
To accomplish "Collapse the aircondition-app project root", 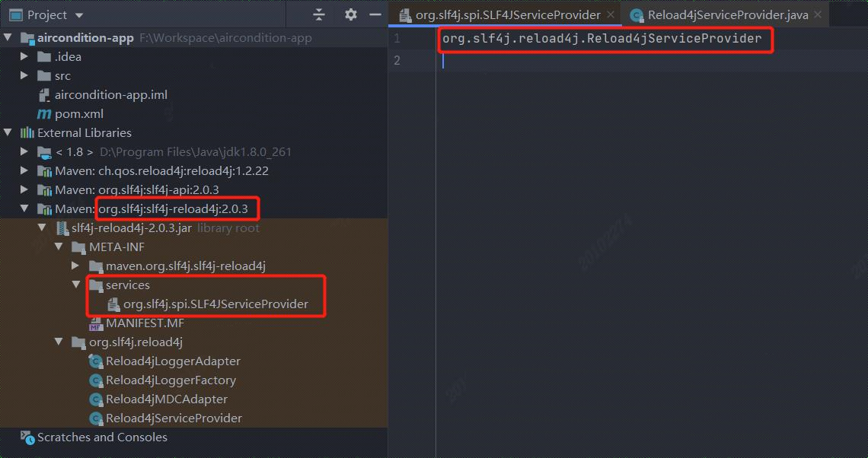I will [x=8, y=37].
